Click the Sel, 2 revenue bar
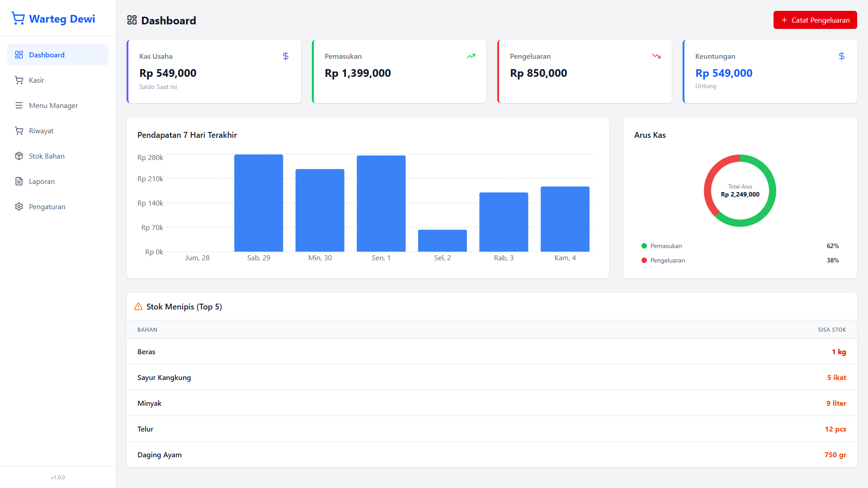Viewport: 868px width, 488px height. pyautogui.click(x=443, y=240)
